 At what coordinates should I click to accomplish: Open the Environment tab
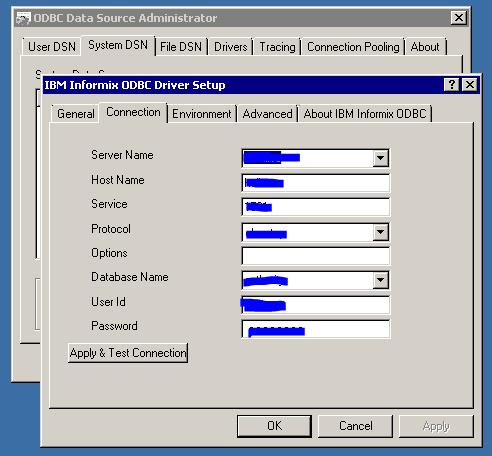[202, 114]
